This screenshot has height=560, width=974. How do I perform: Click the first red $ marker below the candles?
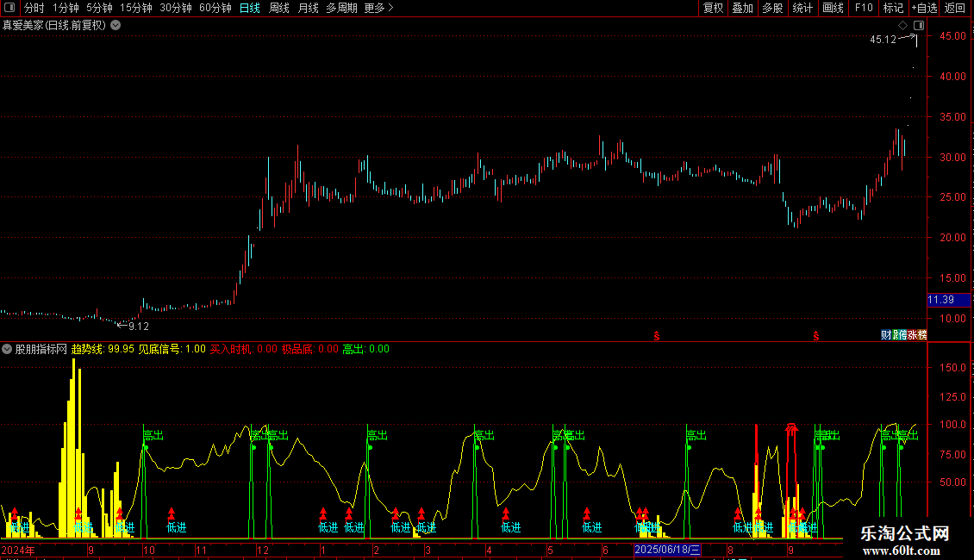coord(657,336)
